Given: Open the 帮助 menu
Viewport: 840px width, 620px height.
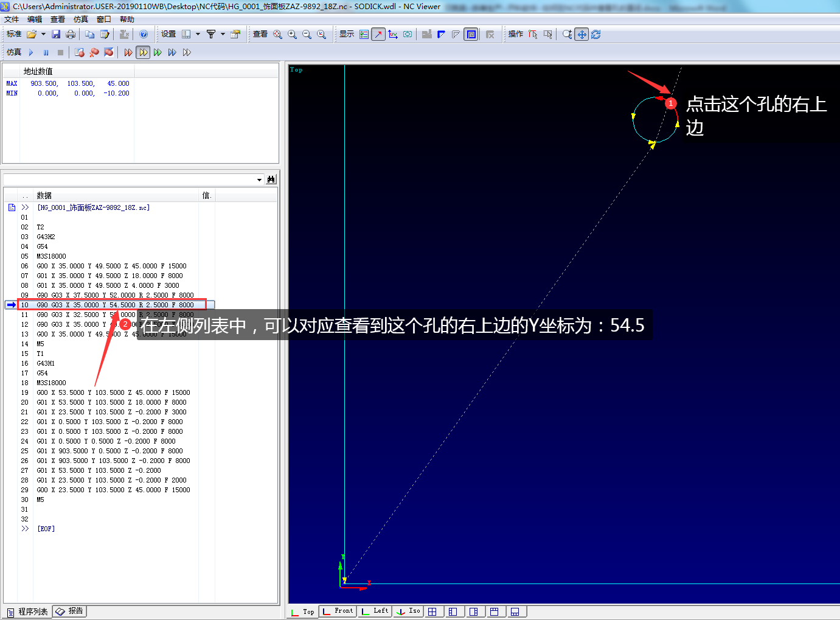Looking at the screenshot, I should [127, 19].
